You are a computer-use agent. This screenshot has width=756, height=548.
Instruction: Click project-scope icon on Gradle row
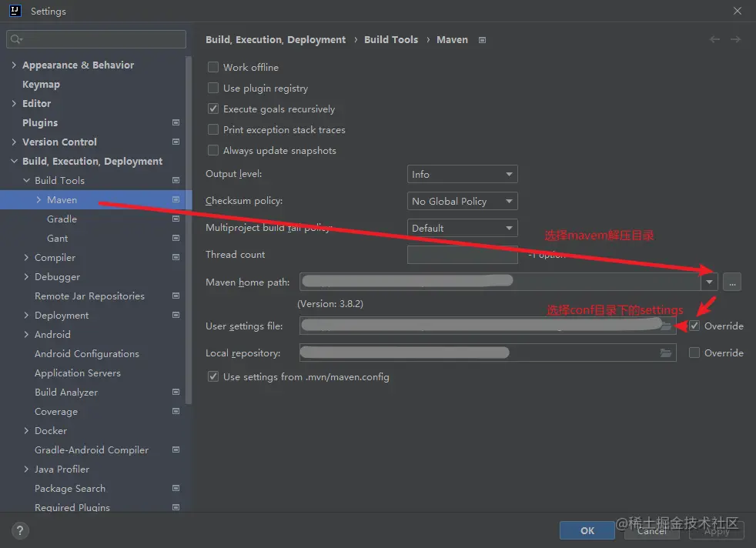click(x=176, y=219)
